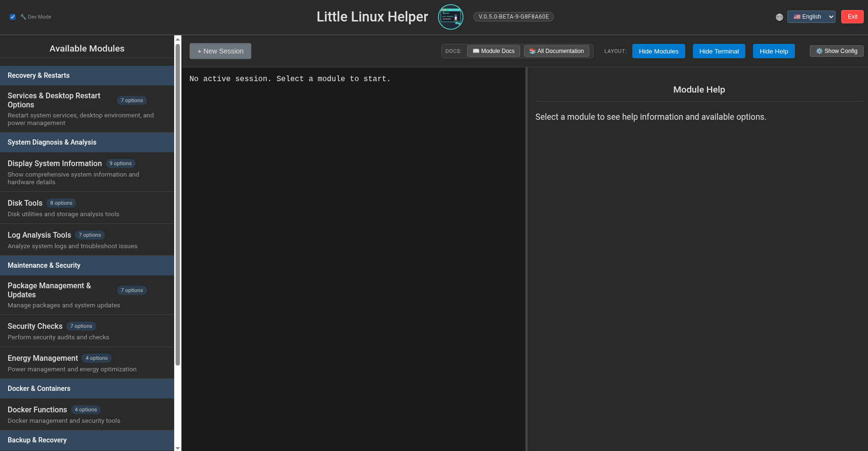Click the Little Linux Helper title

click(372, 17)
